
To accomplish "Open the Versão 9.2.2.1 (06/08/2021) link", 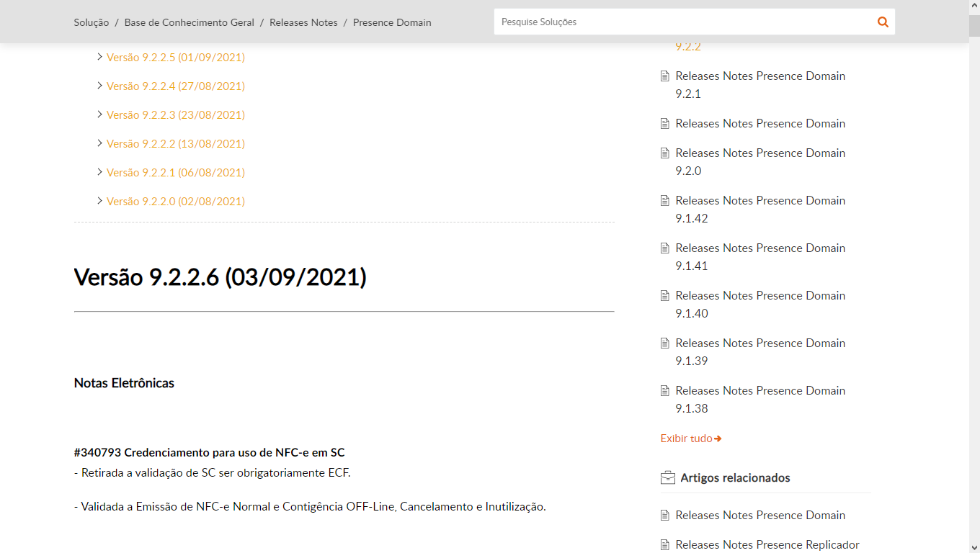I will 176,172.
